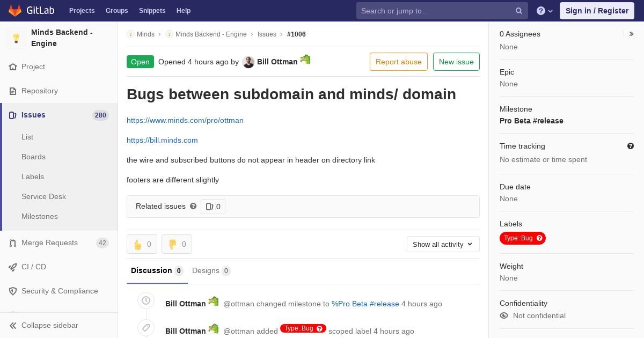Screen dimensions: 644x338
Task: Click the Not confidential eye icon
Action: (504, 315)
